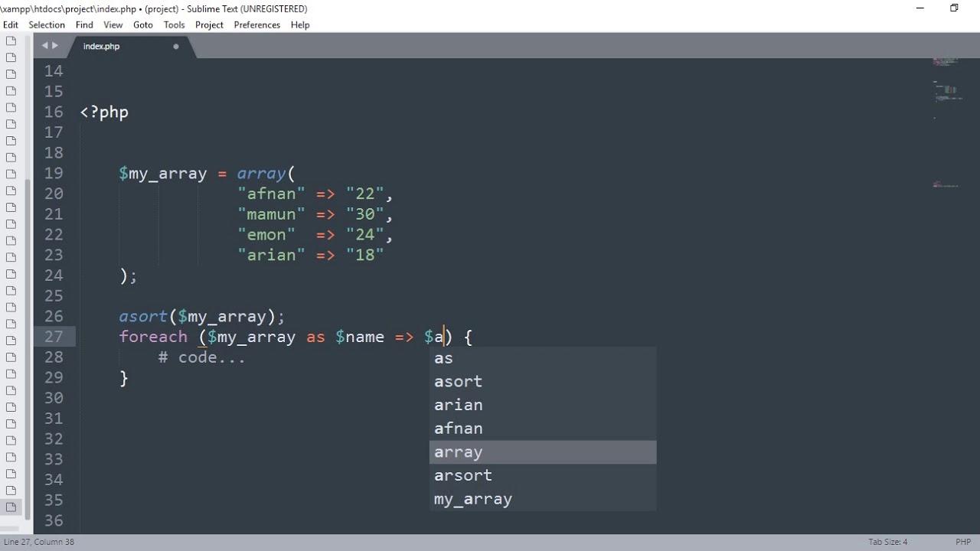The image size is (980, 551).
Task: Click the ');' closing on line 24
Action: [x=128, y=275]
